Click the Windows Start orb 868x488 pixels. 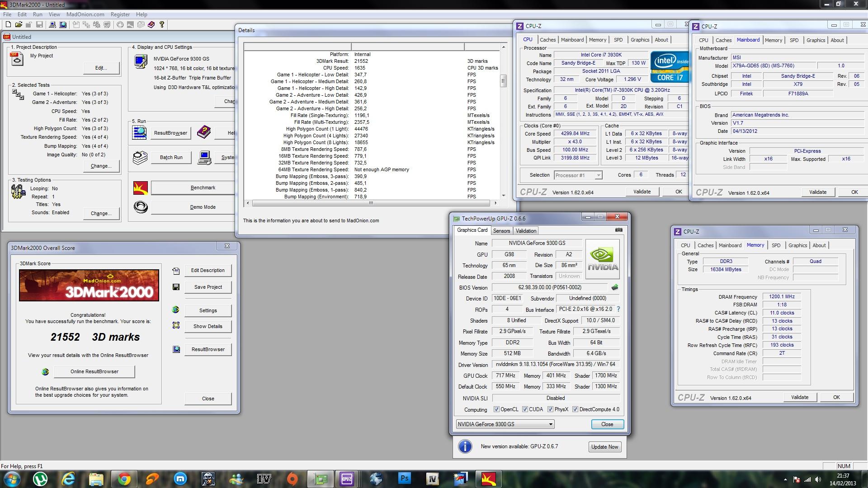click(12, 479)
